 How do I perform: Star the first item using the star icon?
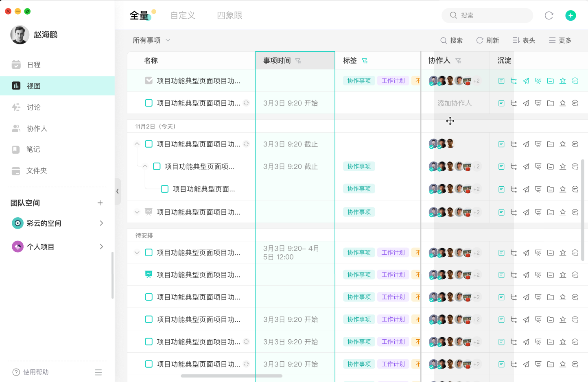click(563, 80)
